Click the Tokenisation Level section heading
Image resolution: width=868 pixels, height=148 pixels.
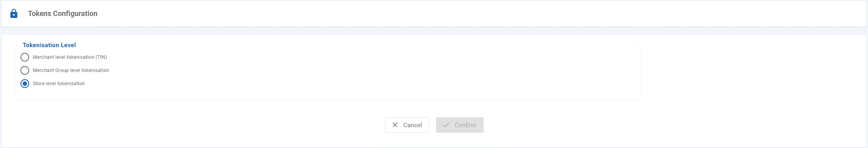[49, 45]
